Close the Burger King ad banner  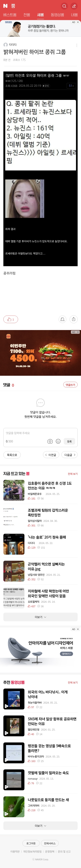(x=78, y=332)
